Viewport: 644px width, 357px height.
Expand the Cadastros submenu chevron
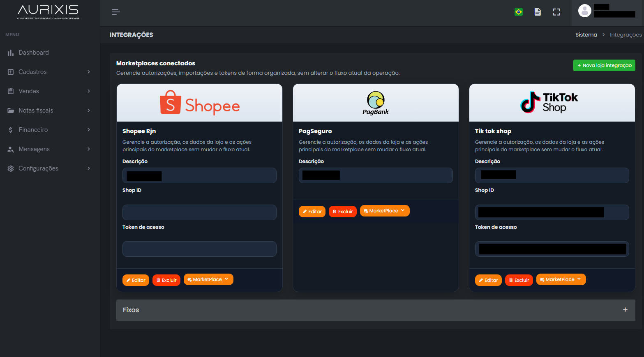click(89, 72)
